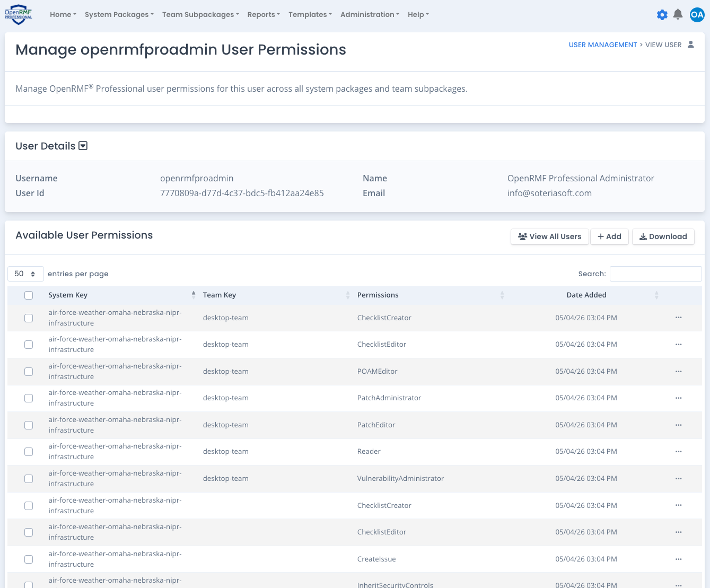Open the entries per page dropdown
710x588 pixels.
pyautogui.click(x=25, y=274)
